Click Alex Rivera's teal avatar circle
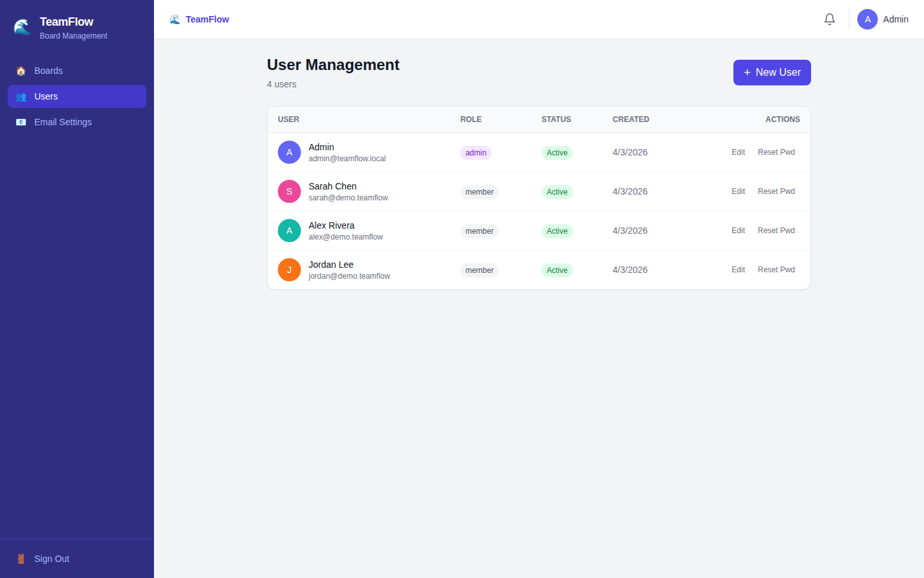 pos(289,231)
